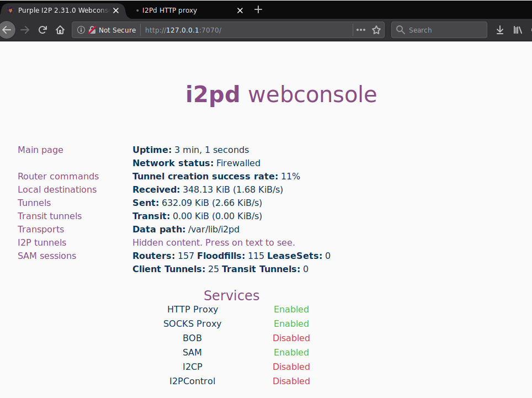
Task: Go to I2P tunnels
Action: (x=42, y=242)
